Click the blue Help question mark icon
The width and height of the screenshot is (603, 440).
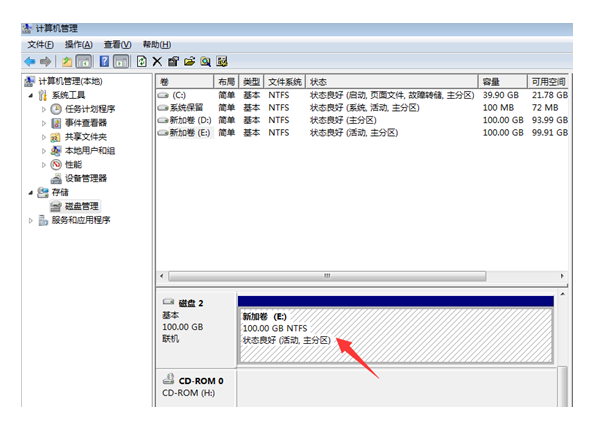104,61
